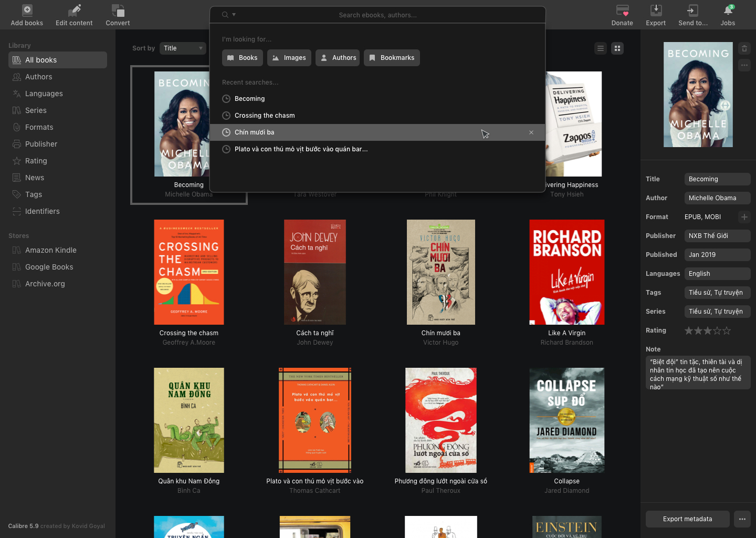Screen dimensions: 756x538
Task: Open Formats in the sidebar
Action: [58, 127]
